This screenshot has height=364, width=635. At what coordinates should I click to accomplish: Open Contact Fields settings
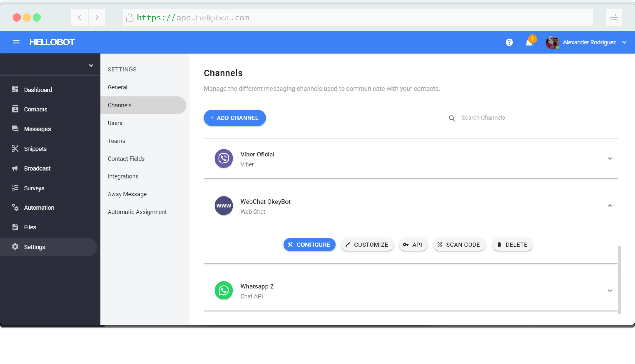pos(126,159)
